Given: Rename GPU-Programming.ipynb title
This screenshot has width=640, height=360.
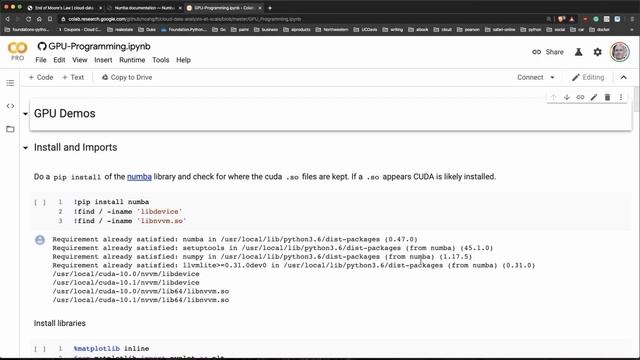Looking at the screenshot, I should [99, 47].
